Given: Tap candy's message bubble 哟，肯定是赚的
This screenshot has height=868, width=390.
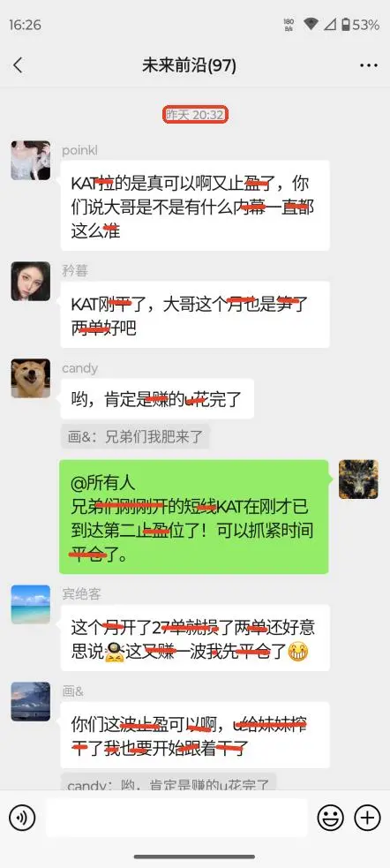Looking at the screenshot, I should [157, 398].
